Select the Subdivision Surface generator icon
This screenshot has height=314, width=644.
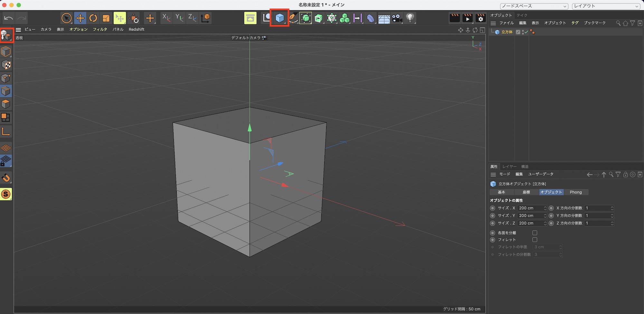click(305, 18)
